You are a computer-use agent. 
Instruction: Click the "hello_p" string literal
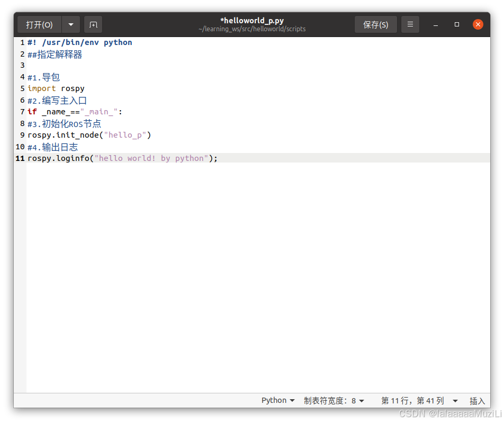[125, 134]
